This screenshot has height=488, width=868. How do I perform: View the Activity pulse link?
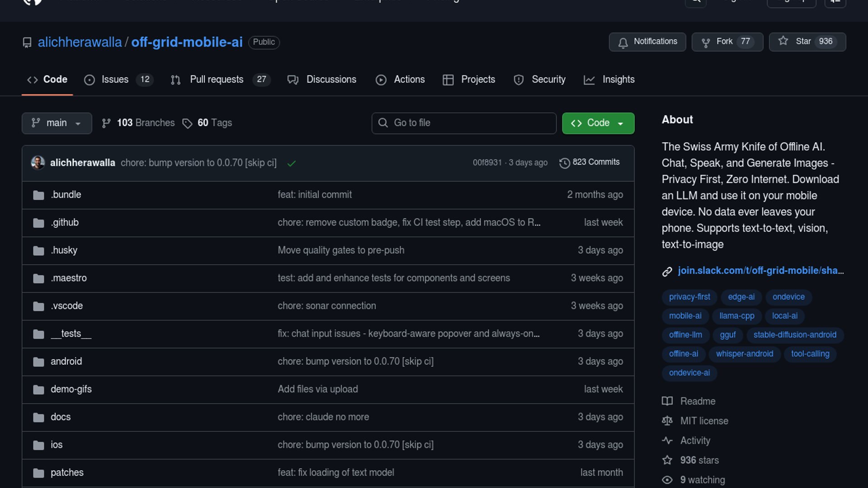695,441
